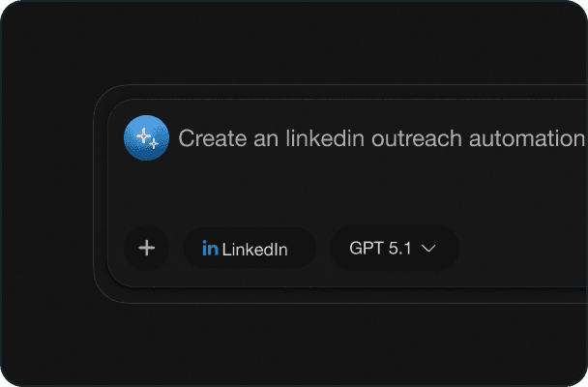588x387 pixels.
Task: Click the "LinkedIn" text label
Action: pos(255,250)
